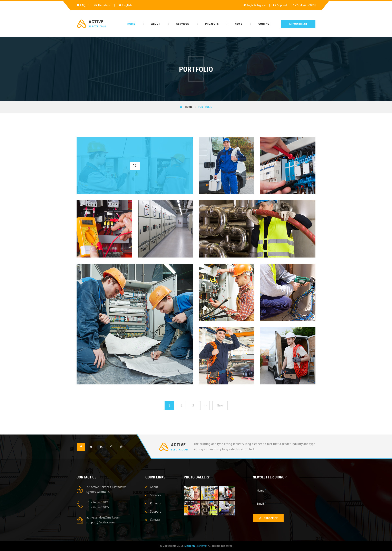Go to pagination page 2
The image size is (392, 551).
point(181,405)
